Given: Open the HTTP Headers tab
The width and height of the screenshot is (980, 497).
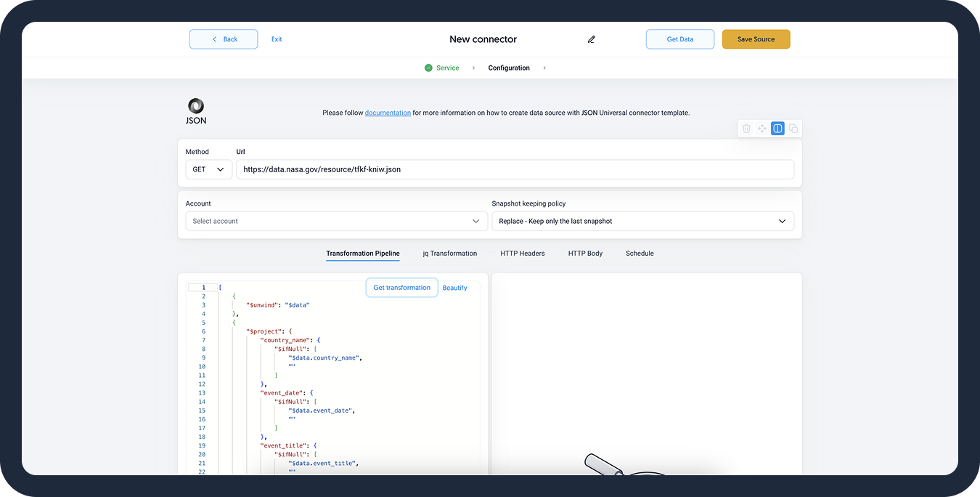Looking at the screenshot, I should coord(522,254).
